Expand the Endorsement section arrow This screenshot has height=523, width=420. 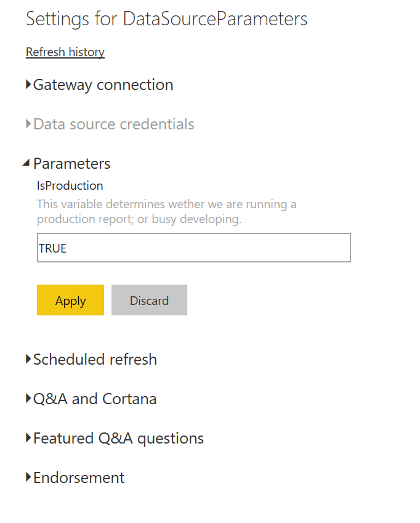pyautogui.click(x=28, y=477)
